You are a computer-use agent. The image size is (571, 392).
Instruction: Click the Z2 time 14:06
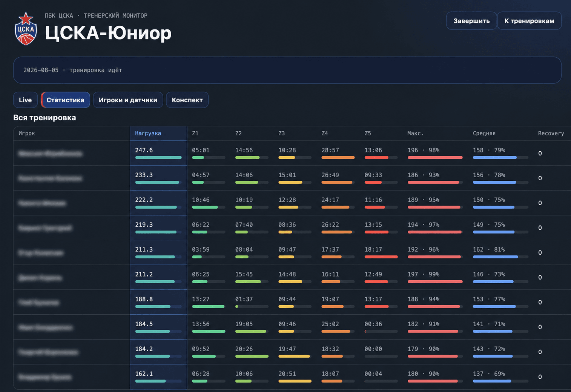click(244, 175)
